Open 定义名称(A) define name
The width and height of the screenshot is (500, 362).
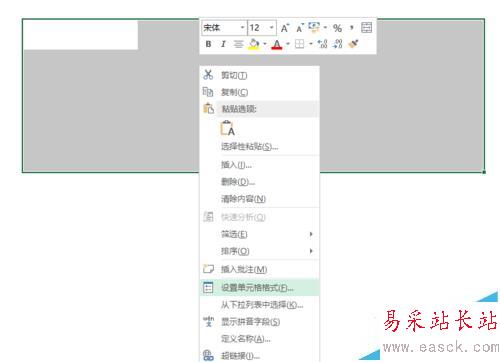(259, 339)
